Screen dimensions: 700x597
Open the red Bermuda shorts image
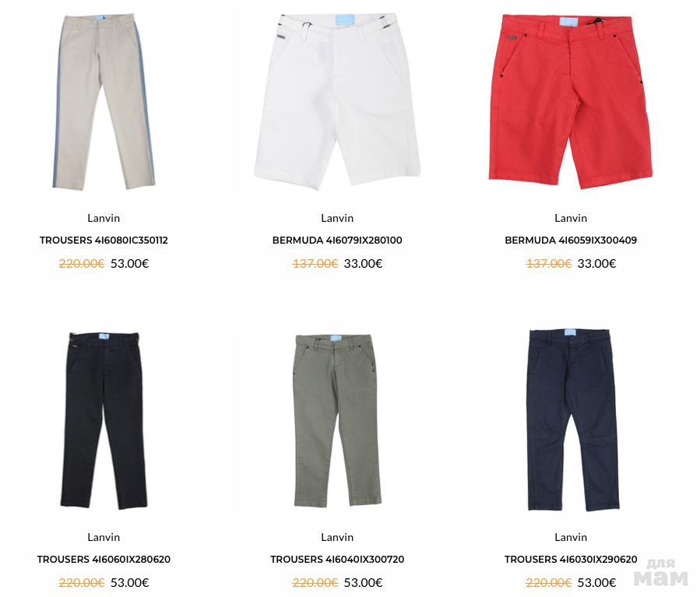click(x=571, y=102)
